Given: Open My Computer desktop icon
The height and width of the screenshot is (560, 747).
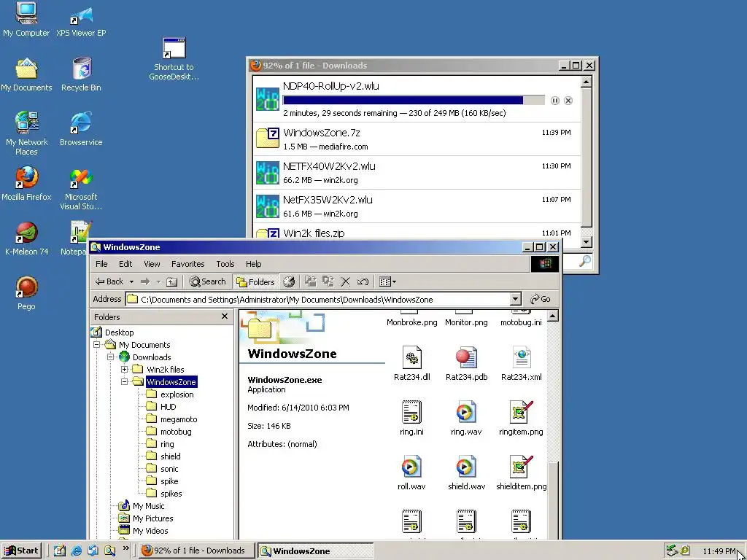Looking at the screenshot, I should coord(26,19).
